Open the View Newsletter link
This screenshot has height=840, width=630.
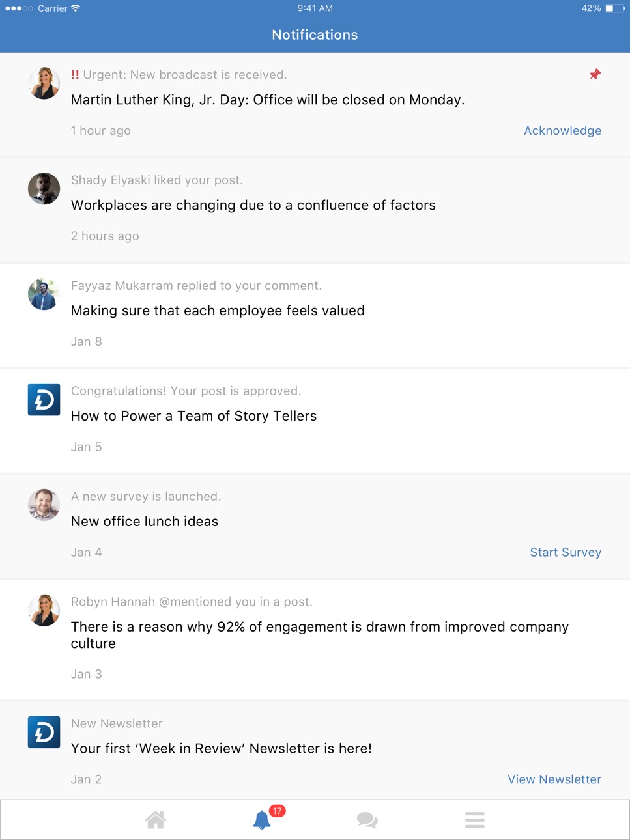[554, 779]
